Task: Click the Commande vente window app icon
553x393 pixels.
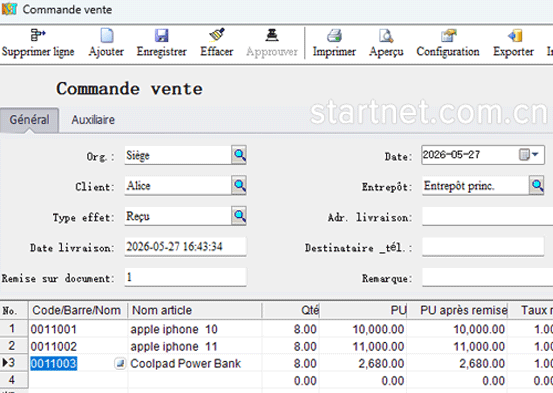Action: click(x=9, y=9)
